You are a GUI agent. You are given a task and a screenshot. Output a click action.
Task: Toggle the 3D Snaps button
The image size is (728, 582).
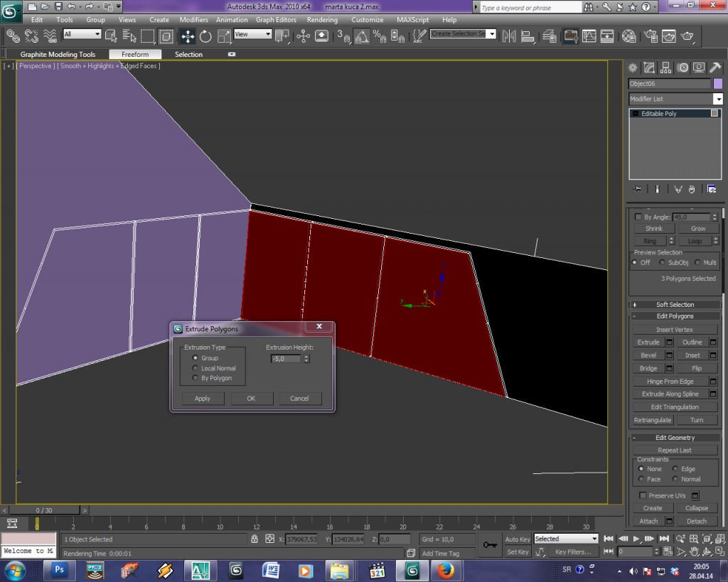tap(343, 36)
